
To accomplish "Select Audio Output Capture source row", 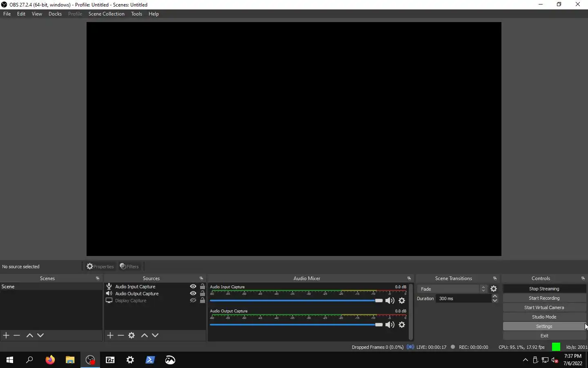I will pos(155,294).
